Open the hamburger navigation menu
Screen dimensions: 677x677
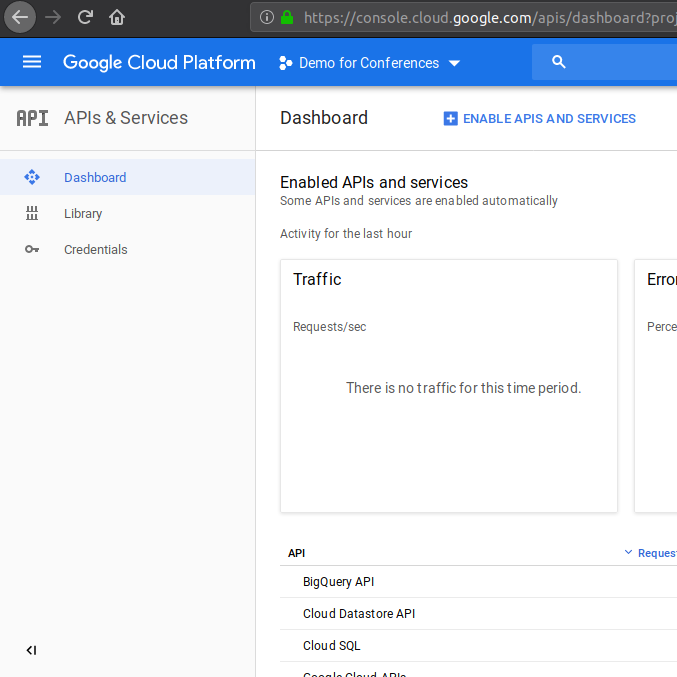pos(32,62)
